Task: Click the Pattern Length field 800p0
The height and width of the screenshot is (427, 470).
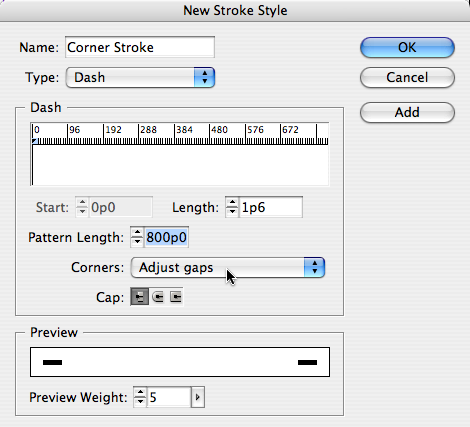Action: [166, 237]
